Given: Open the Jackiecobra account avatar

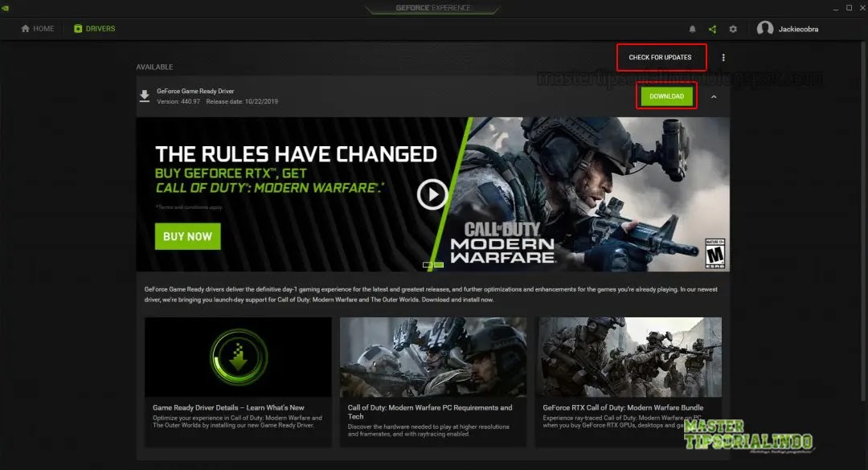Looking at the screenshot, I should pos(765,29).
